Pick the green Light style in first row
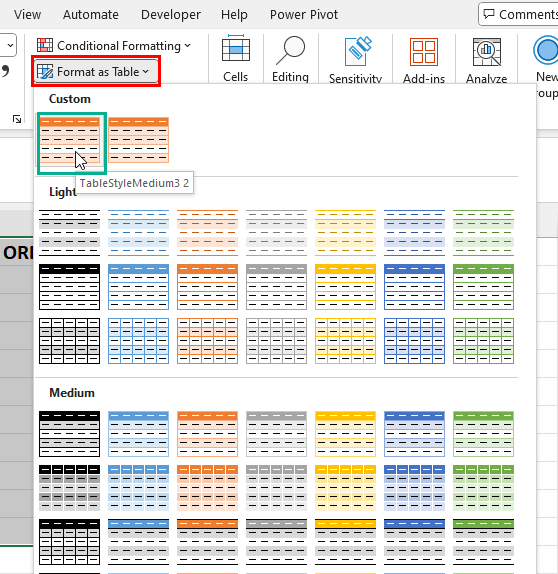 (x=483, y=232)
